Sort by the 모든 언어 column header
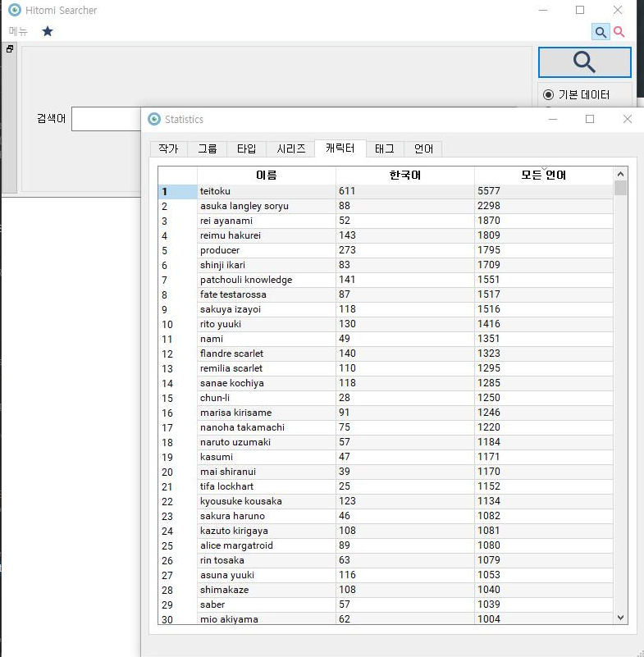 point(543,176)
